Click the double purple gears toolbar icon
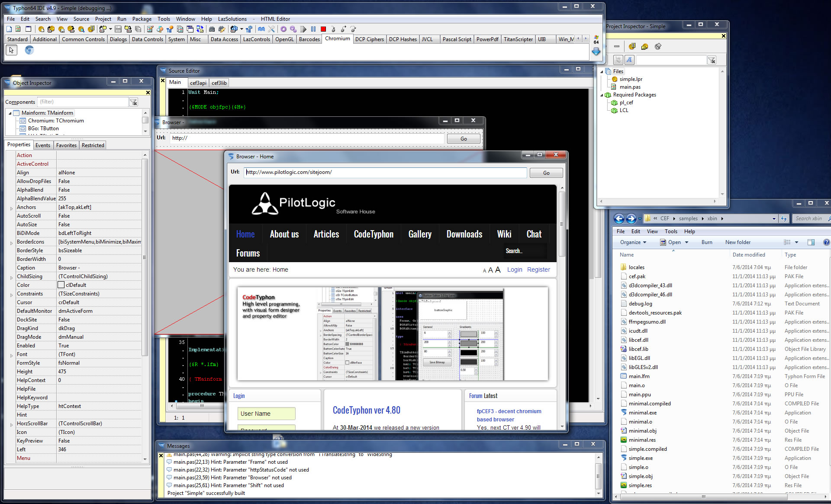This screenshot has width=831, height=504. (x=293, y=29)
